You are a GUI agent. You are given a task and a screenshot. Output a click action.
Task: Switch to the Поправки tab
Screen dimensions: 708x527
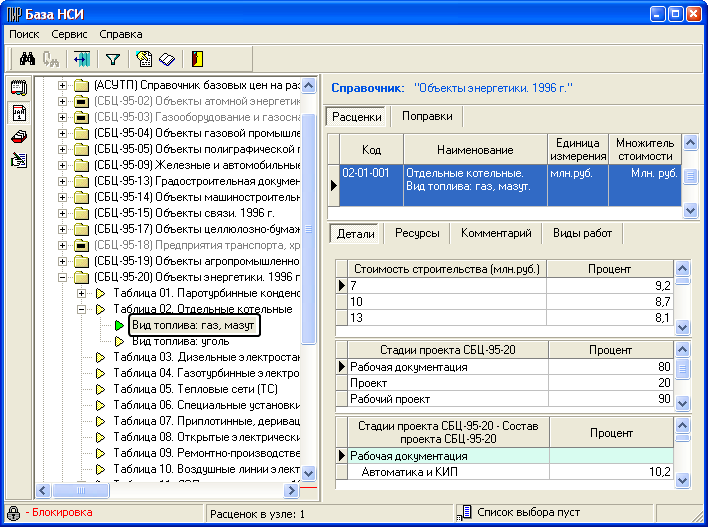(427, 117)
